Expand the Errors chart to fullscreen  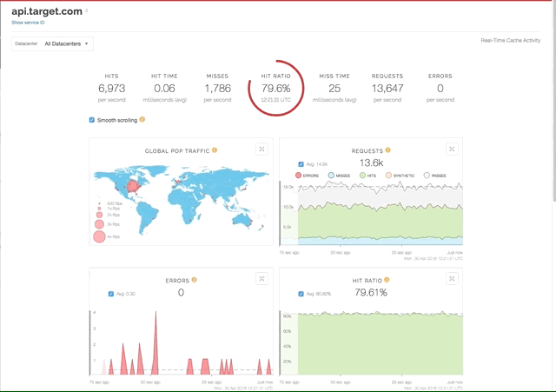(x=261, y=279)
